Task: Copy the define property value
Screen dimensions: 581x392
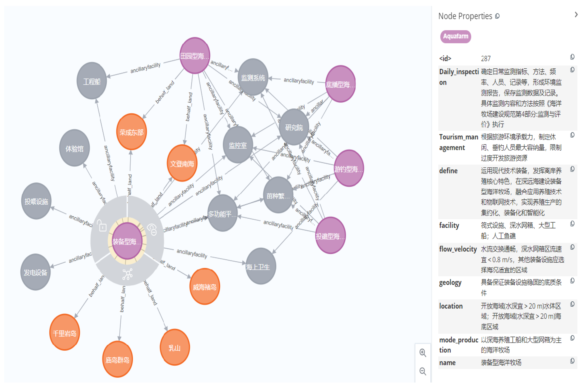Action: (572, 169)
